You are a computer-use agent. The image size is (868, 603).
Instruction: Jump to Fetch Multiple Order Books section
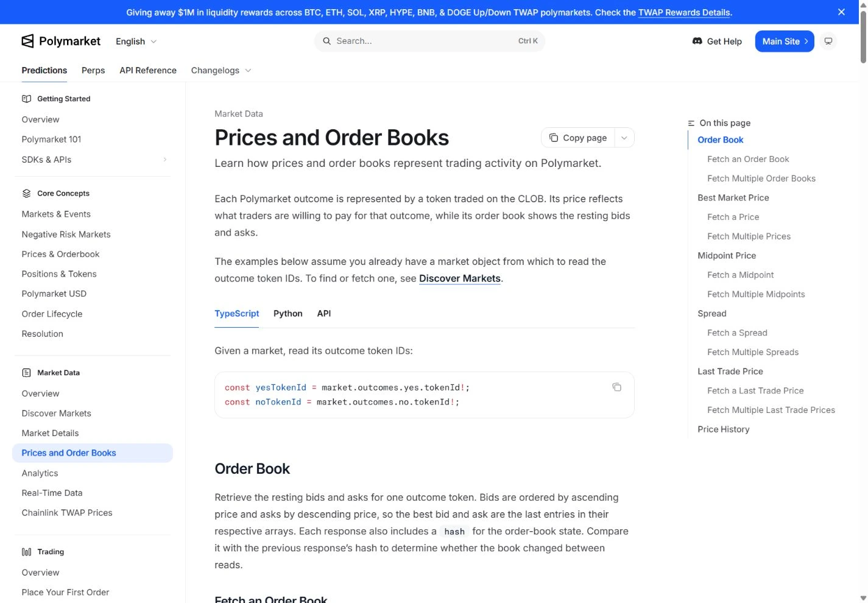pos(761,178)
